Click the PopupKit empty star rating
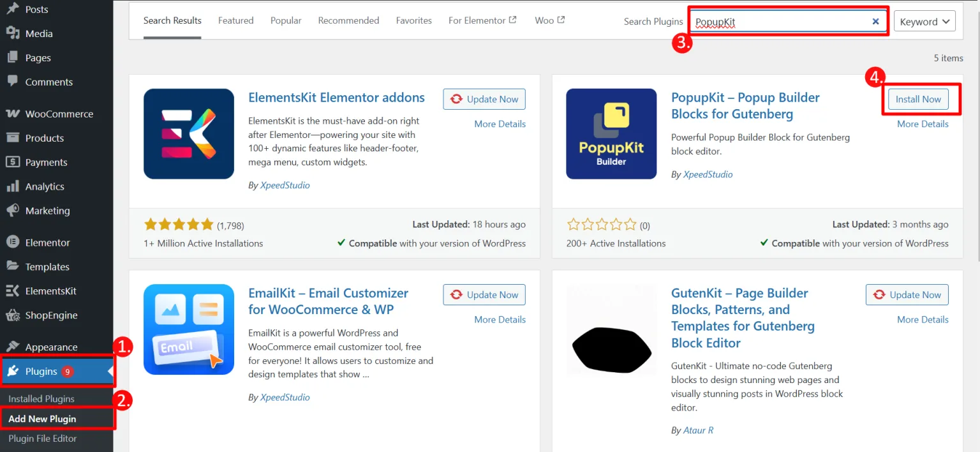980x452 pixels. [x=602, y=225]
